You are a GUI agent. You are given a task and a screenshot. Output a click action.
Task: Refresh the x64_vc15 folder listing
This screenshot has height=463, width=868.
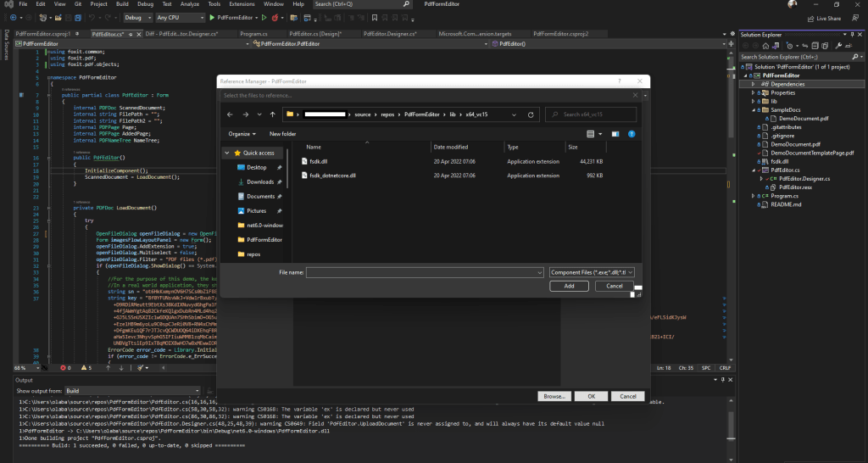click(x=531, y=114)
